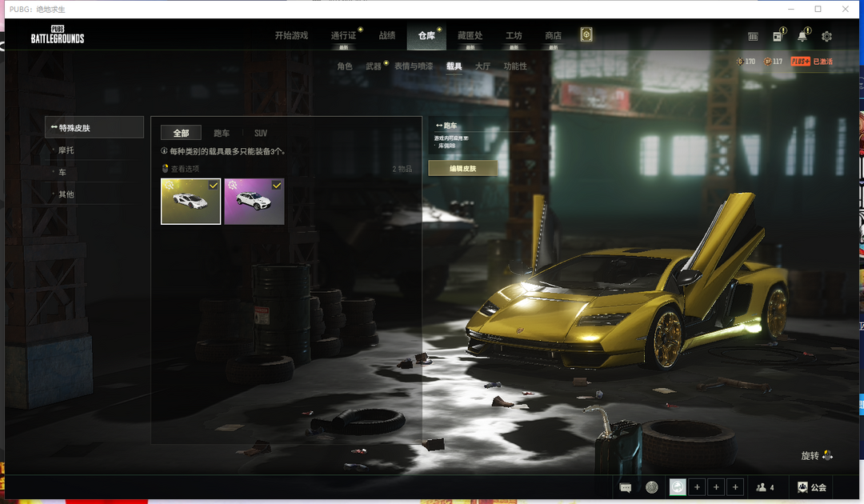The image size is (864, 504).
Task: Click the PLUS+ 已激活 badge
Action: click(x=812, y=61)
